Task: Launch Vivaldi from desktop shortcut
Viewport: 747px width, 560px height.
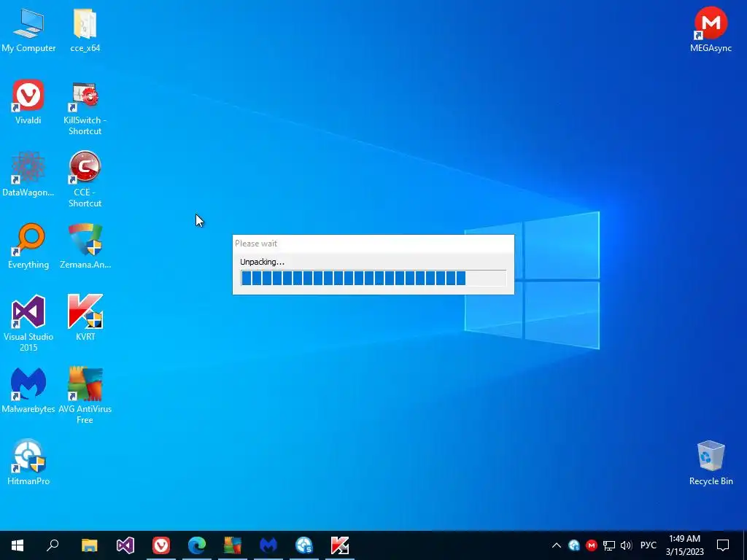Action: click(x=28, y=102)
